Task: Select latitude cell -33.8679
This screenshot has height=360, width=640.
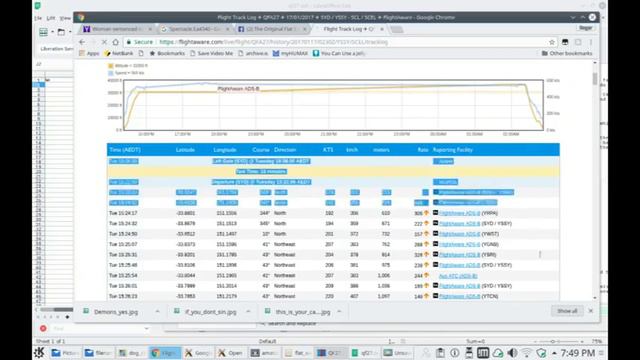Action: pyautogui.click(x=186, y=224)
